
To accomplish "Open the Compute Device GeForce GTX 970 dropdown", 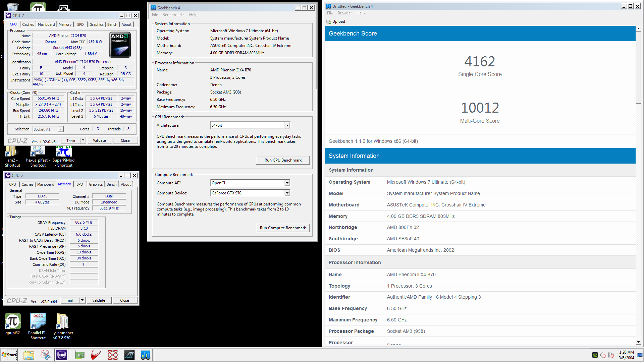I will pyautogui.click(x=287, y=193).
